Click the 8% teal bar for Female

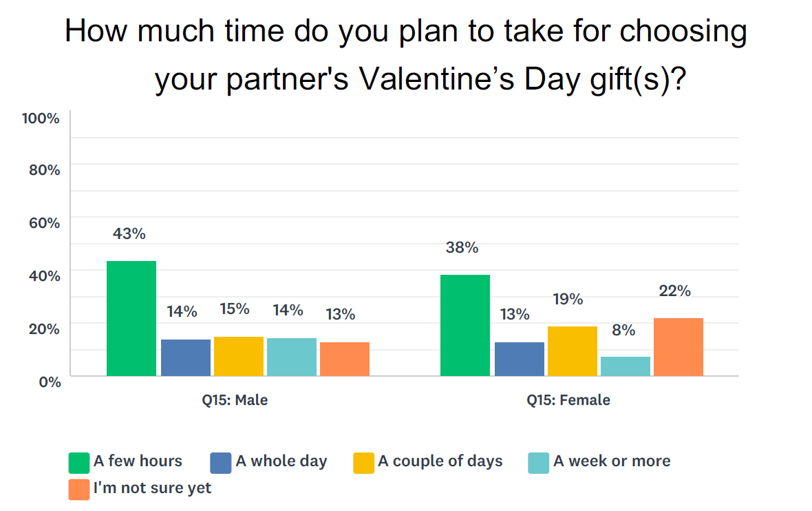(x=625, y=366)
